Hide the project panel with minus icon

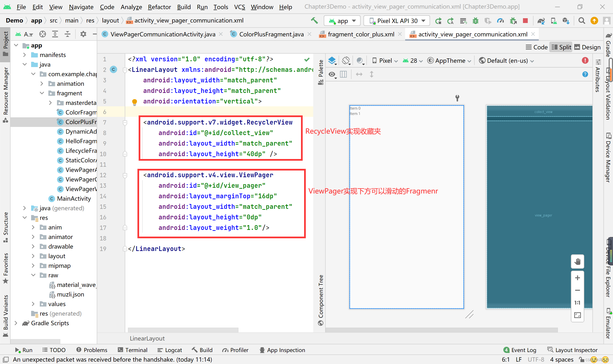click(x=95, y=34)
